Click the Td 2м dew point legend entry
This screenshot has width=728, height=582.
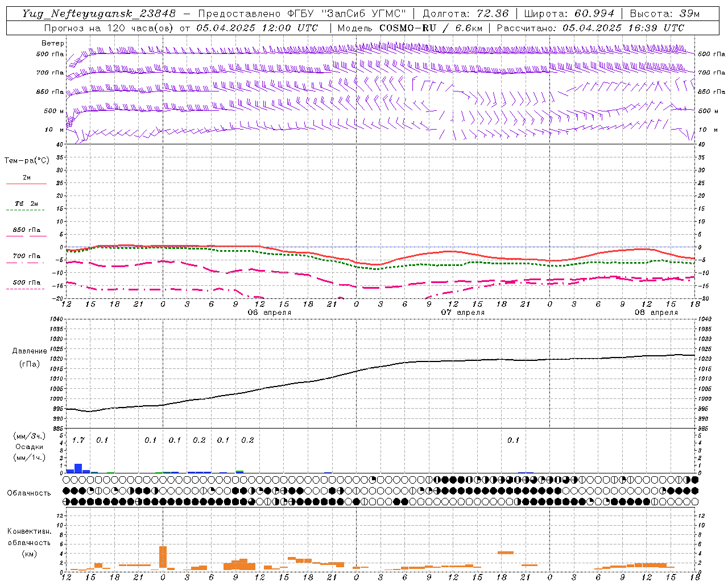point(27,203)
